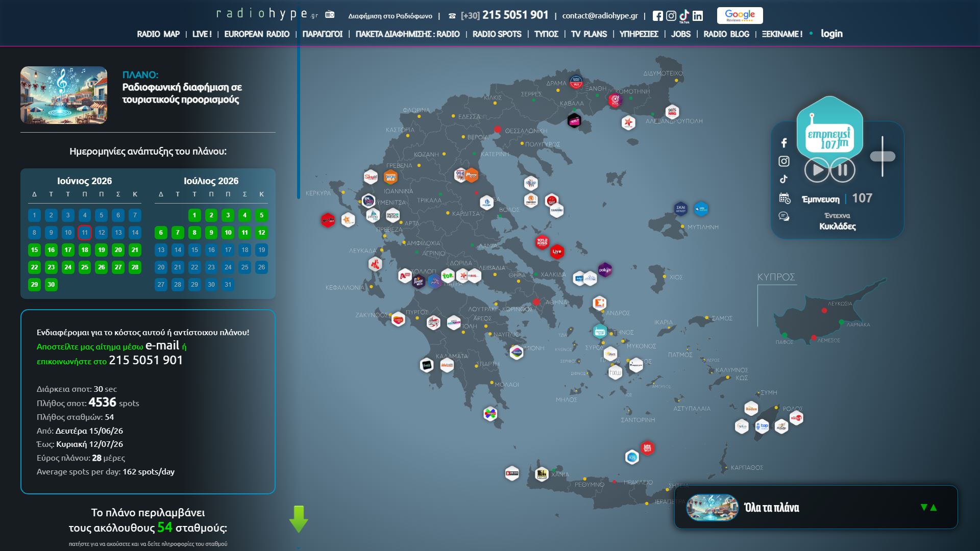The width and height of the screenshot is (980, 551).
Task: Click the radiohype.gr logo
Action: 267,14
